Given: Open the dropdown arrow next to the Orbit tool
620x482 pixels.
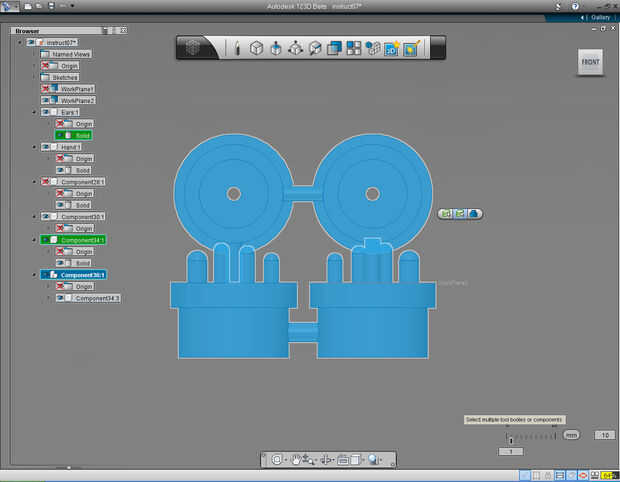Looking at the screenshot, I should click(285, 460).
